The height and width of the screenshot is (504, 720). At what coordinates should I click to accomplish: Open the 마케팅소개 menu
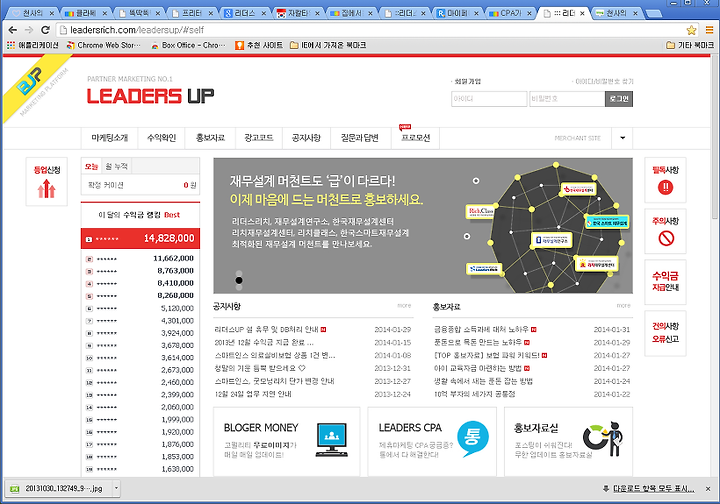[x=109, y=138]
